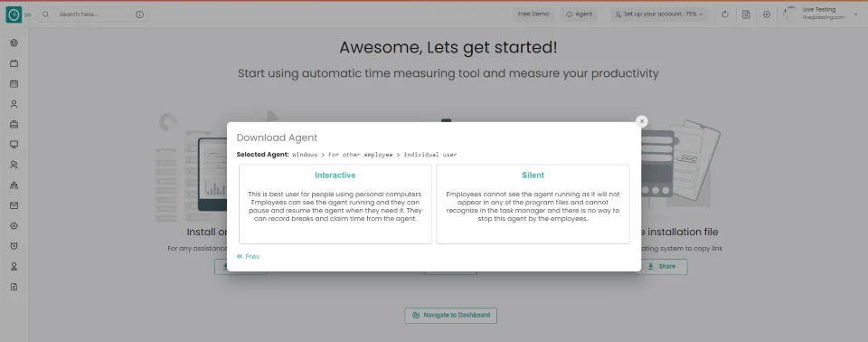The height and width of the screenshot is (342, 868).
Task: Open the calendar icon in sidebar
Action: point(14,84)
